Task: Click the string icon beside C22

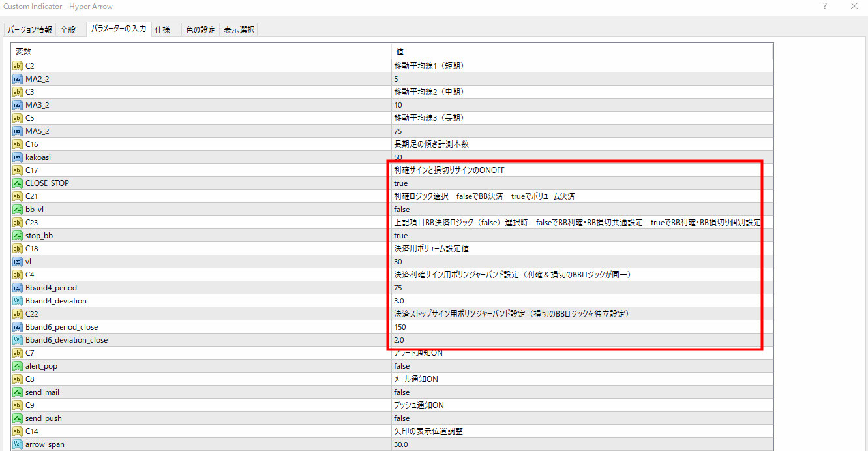Action: pyautogui.click(x=18, y=313)
